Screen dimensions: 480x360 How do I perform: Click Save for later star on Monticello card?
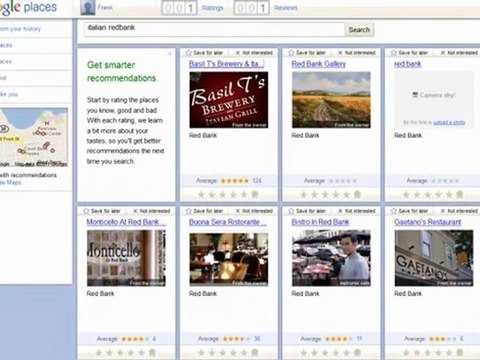click(x=86, y=211)
